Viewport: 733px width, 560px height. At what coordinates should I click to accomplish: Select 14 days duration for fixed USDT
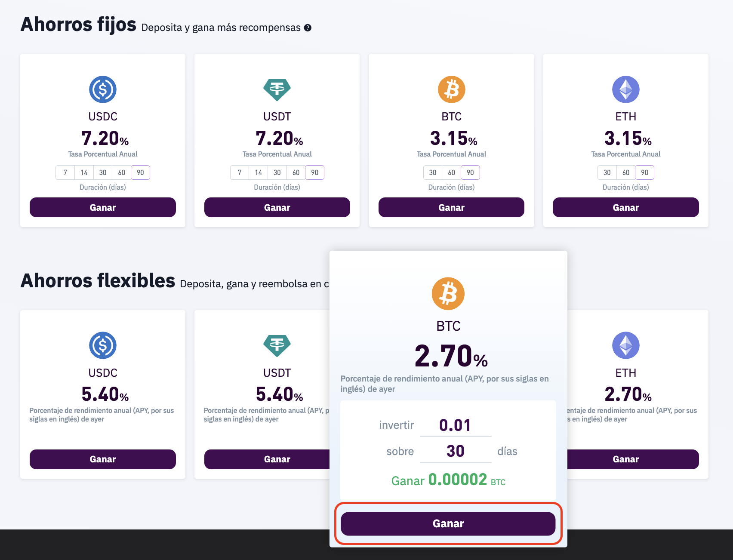[x=258, y=172]
